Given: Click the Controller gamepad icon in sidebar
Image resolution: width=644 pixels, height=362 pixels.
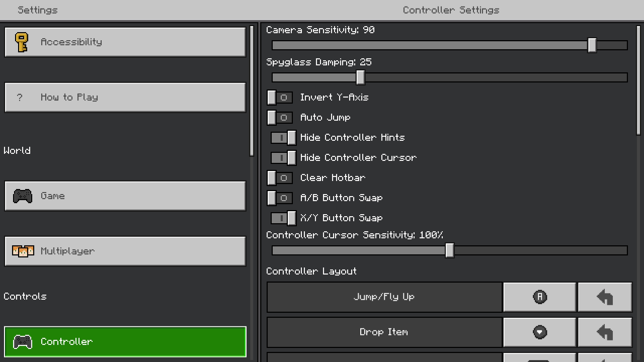Looking at the screenshot, I should (22, 342).
